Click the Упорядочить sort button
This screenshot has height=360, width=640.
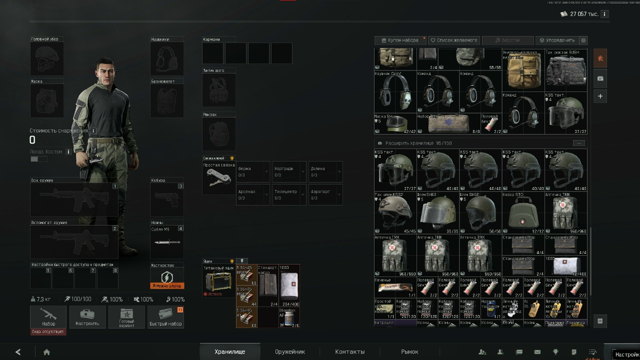pyautogui.click(x=558, y=40)
